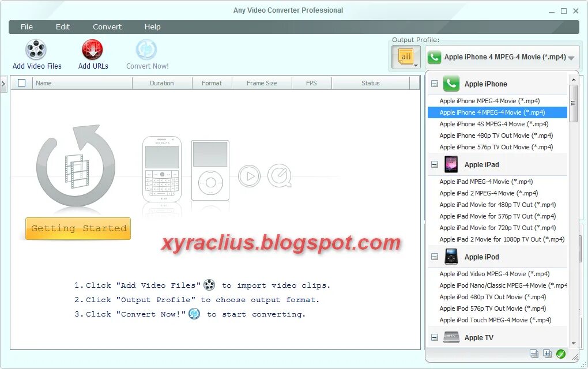Click the Apple iPad group header label
The image size is (588, 369).
(481, 165)
